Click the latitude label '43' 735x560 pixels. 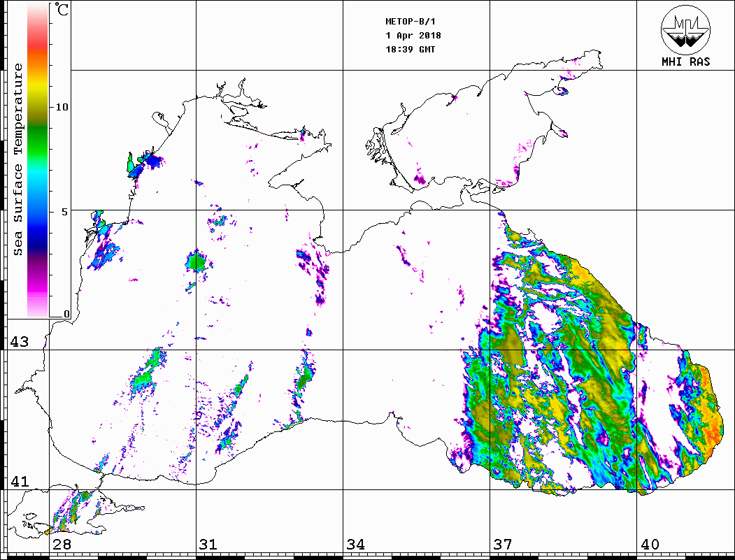coord(19,342)
